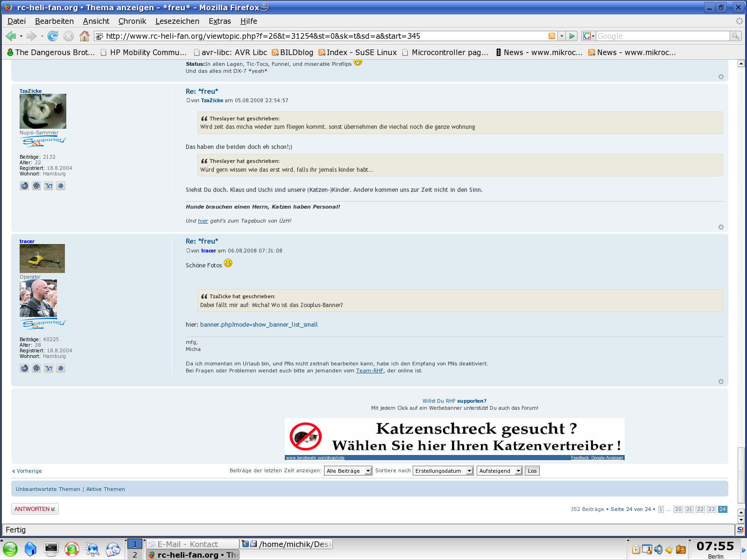Screen dimensions: 747x560
Task: Click the calendar reminder tray icon
Action: pos(647,549)
